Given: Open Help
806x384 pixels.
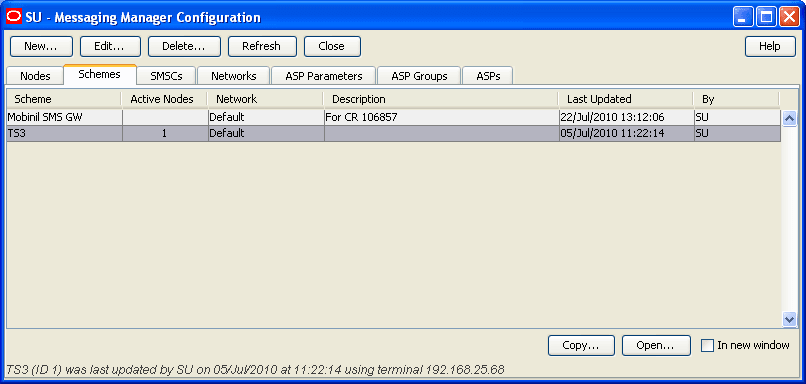Looking at the screenshot, I should click(x=770, y=46).
